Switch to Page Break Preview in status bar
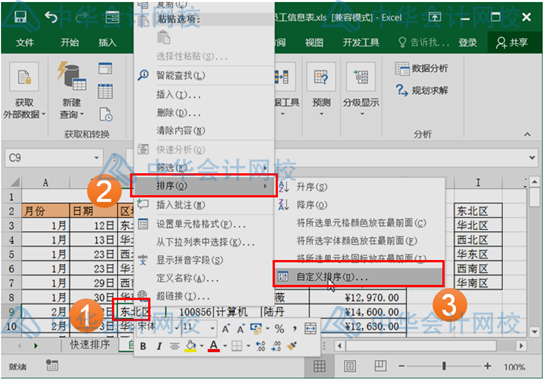Screen dimensions: 543x380 (x=380, y=365)
